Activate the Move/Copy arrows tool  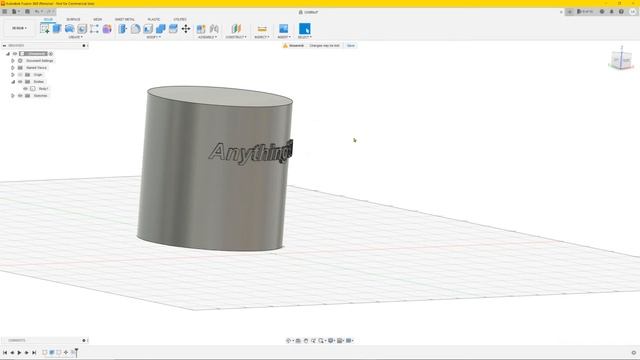(186, 29)
